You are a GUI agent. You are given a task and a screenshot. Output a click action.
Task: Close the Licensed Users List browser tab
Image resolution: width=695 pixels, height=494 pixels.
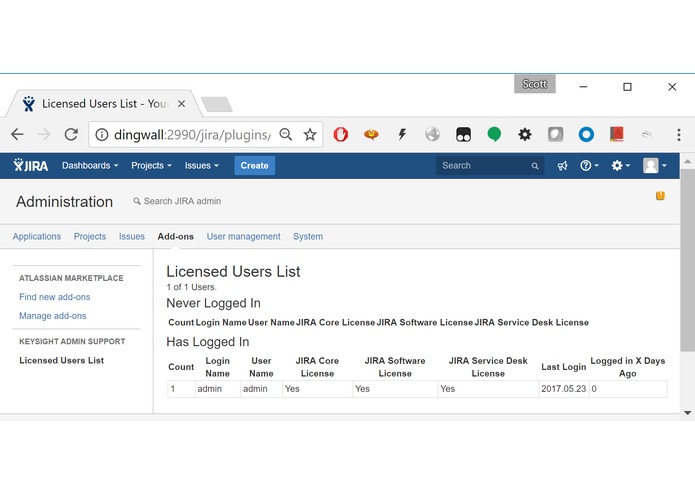coord(181,104)
